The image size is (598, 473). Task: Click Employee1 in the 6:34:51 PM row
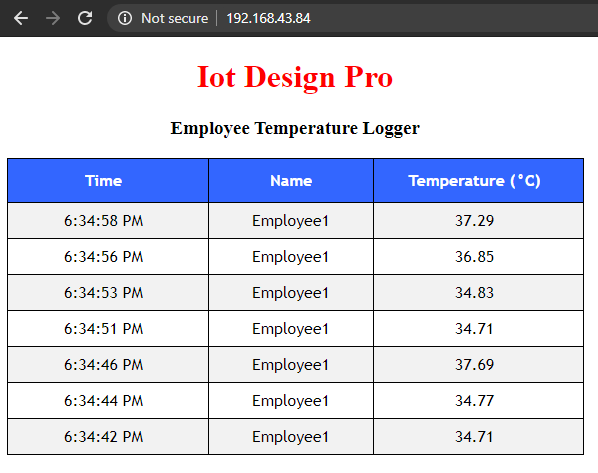(x=291, y=329)
